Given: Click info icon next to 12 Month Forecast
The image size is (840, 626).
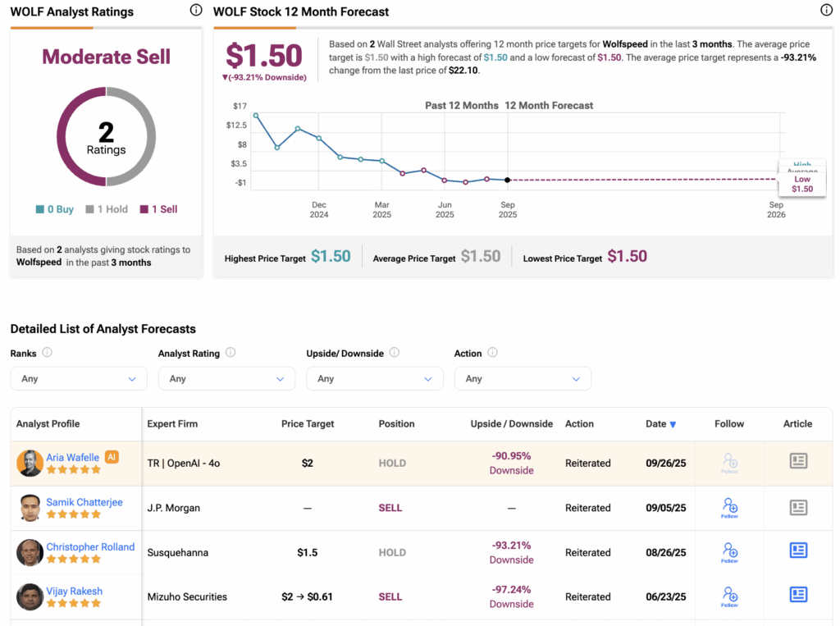Looking at the screenshot, I should (826, 11).
